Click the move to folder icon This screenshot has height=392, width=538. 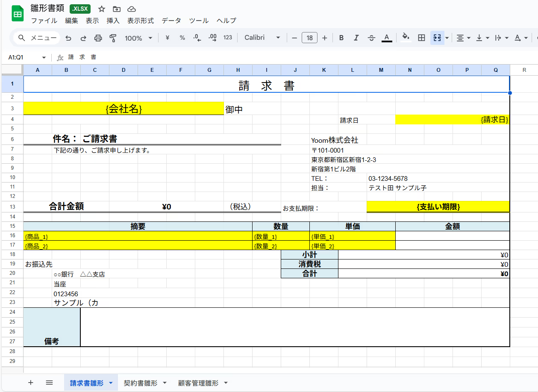coord(117,9)
